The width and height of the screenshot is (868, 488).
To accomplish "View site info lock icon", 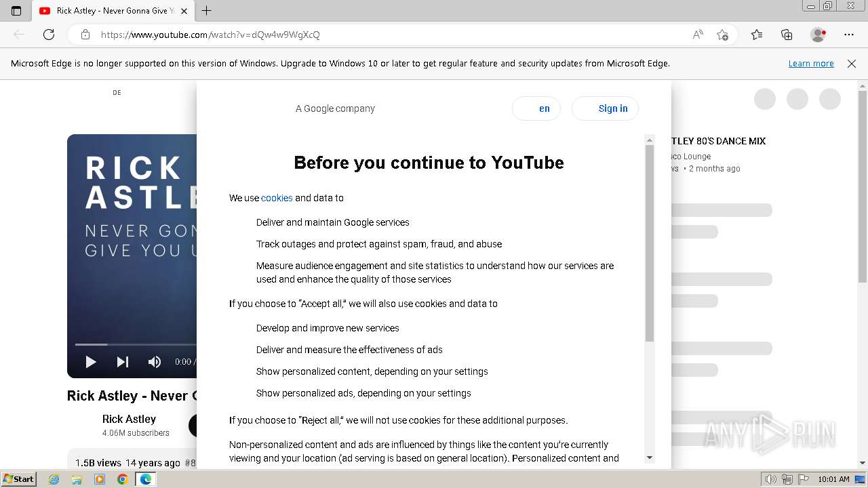I will (x=85, y=35).
